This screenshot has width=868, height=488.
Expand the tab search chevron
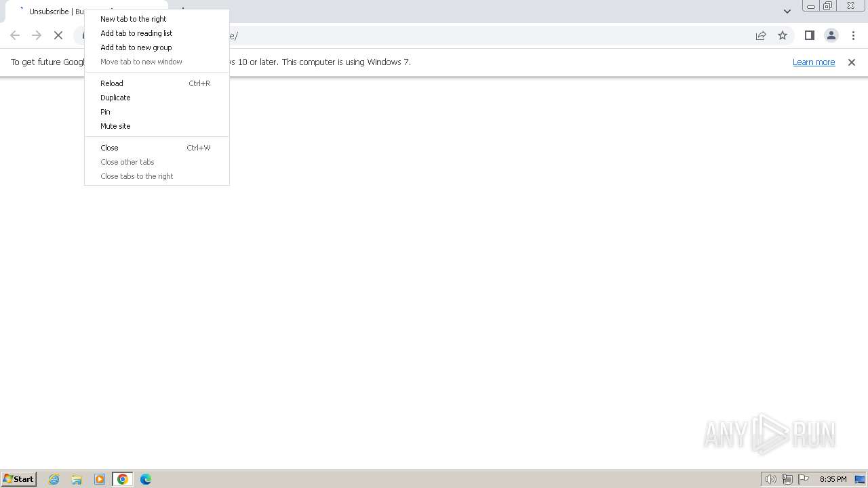tap(787, 12)
